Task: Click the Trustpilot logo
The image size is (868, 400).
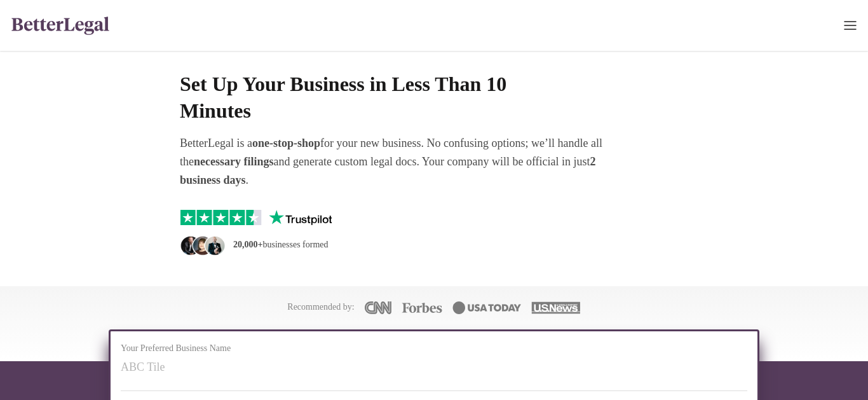Action: click(x=301, y=218)
